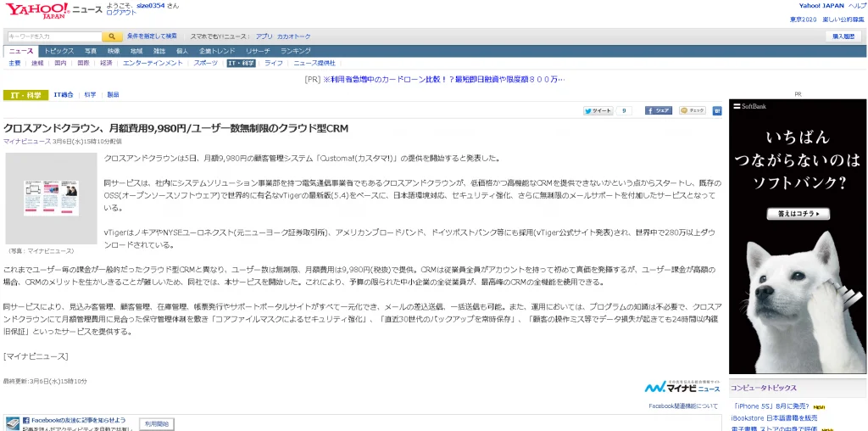Select the ニュース main tab

tap(21, 51)
